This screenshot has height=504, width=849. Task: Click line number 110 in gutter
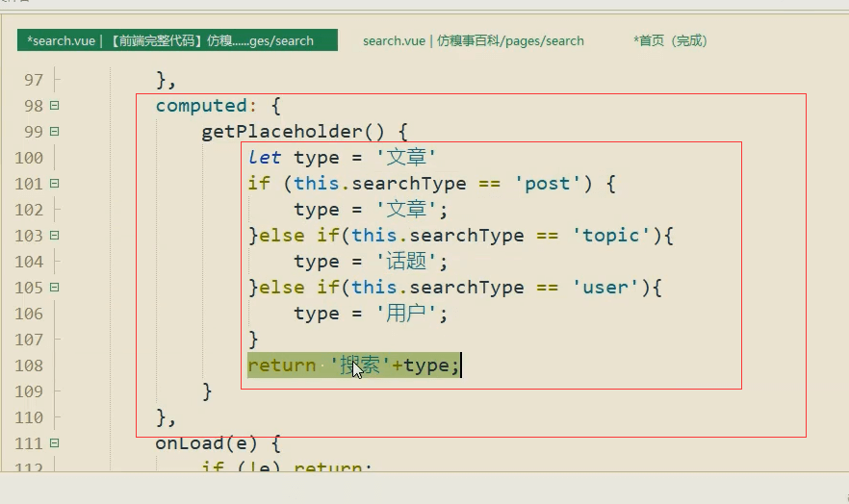(29, 417)
